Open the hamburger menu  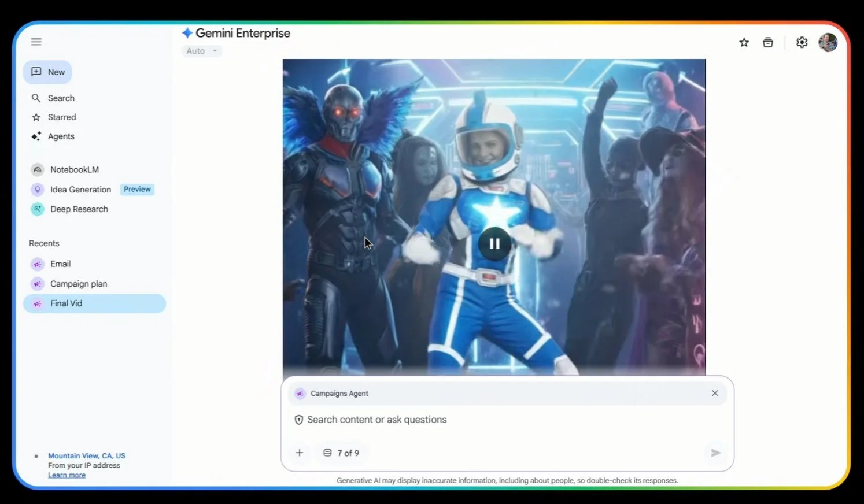[x=36, y=42]
